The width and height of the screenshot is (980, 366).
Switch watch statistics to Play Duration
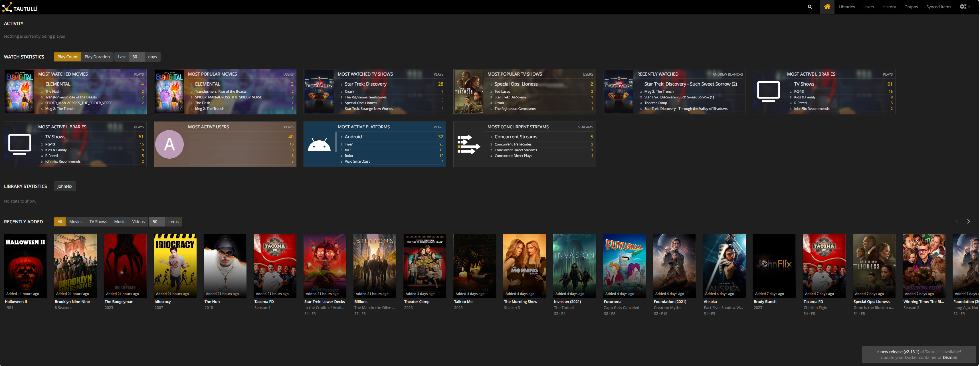pos(97,57)
